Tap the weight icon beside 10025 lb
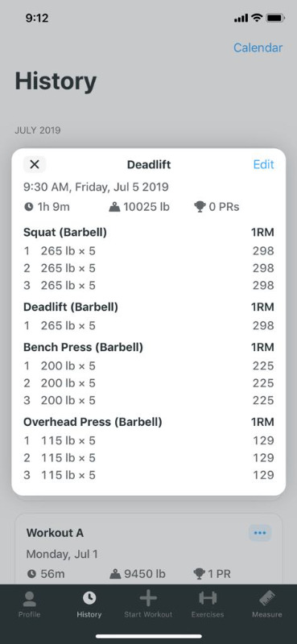The height and width of the screenshot is (644, 297). click(x=114, y=207)
